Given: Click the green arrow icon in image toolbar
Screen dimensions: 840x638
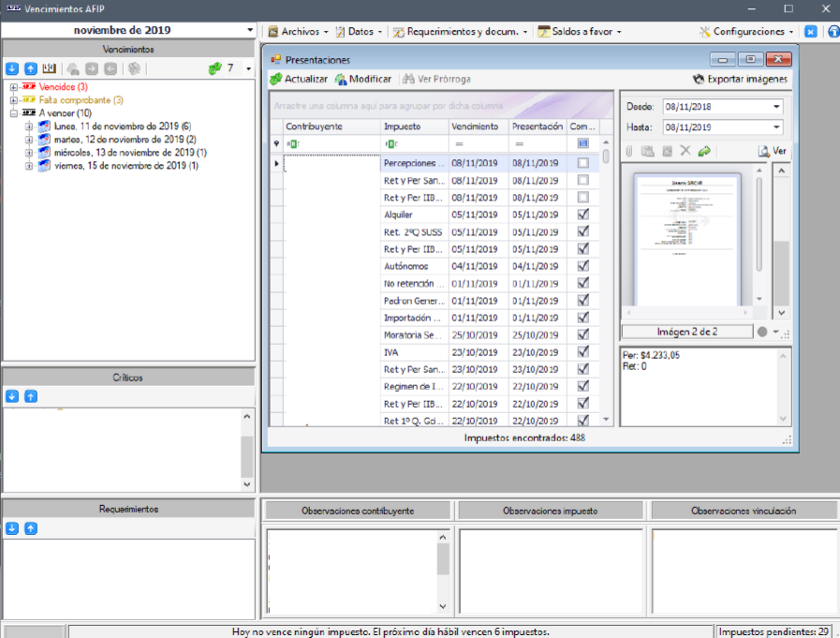Looking at the screenshot, I should (x=704, y=151).
